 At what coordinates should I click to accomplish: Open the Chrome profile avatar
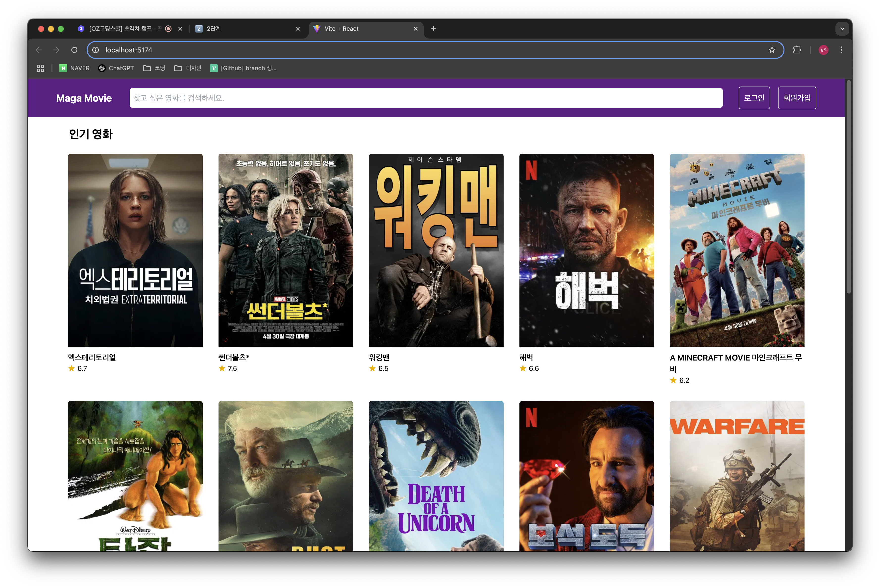pos(823,50)
